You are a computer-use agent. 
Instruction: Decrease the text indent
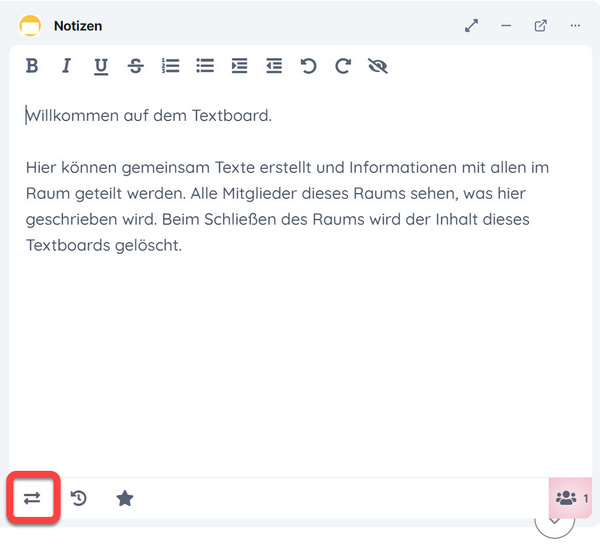(x=274, y=66)
